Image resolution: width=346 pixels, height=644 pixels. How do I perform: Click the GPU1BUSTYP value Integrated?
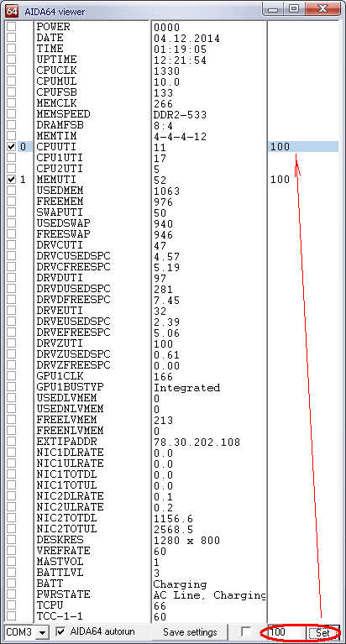(x=187, y=387)
